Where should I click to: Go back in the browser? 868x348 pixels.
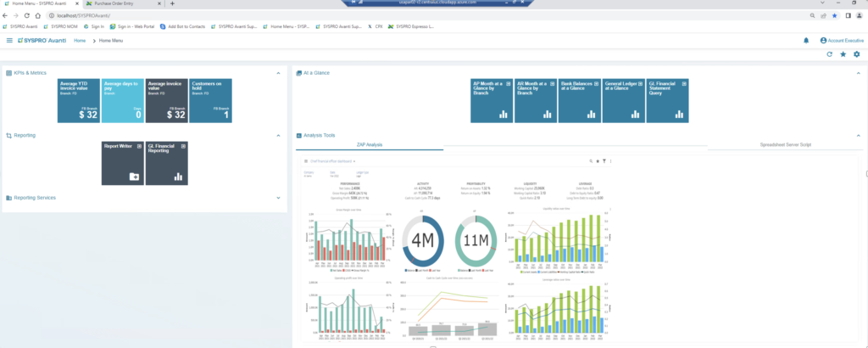(x=6, y=15)
